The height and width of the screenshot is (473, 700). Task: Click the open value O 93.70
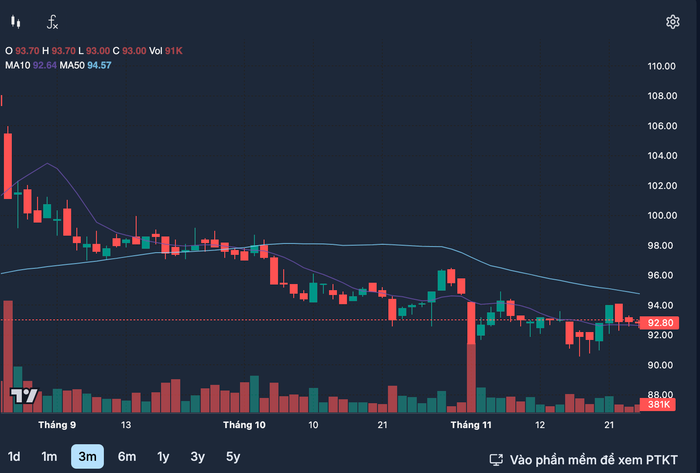point(22,51)
